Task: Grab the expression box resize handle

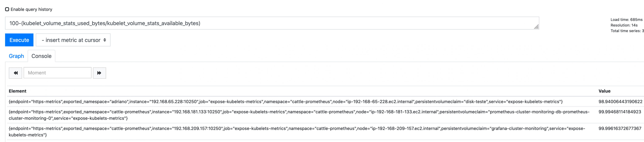Action: click(536, 27)
